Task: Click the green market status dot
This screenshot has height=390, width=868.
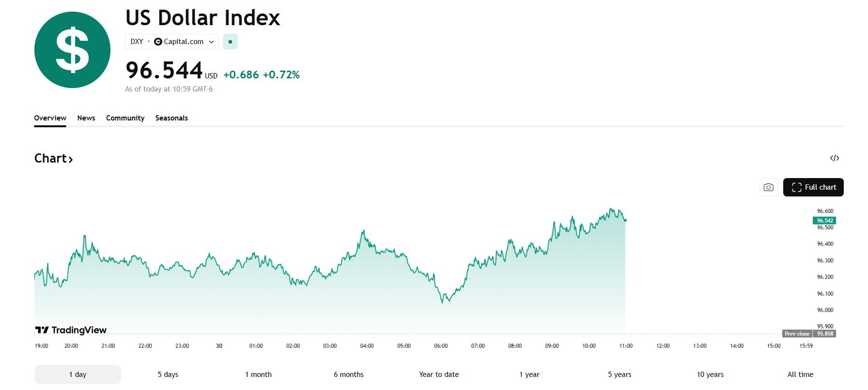Action: tap(230, 42)
